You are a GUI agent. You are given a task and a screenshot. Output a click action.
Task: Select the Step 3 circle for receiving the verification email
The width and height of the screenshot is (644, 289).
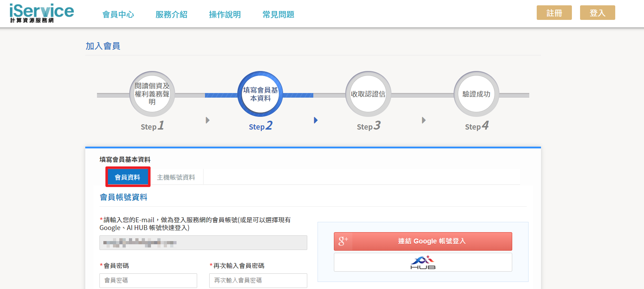click(368, 94)
